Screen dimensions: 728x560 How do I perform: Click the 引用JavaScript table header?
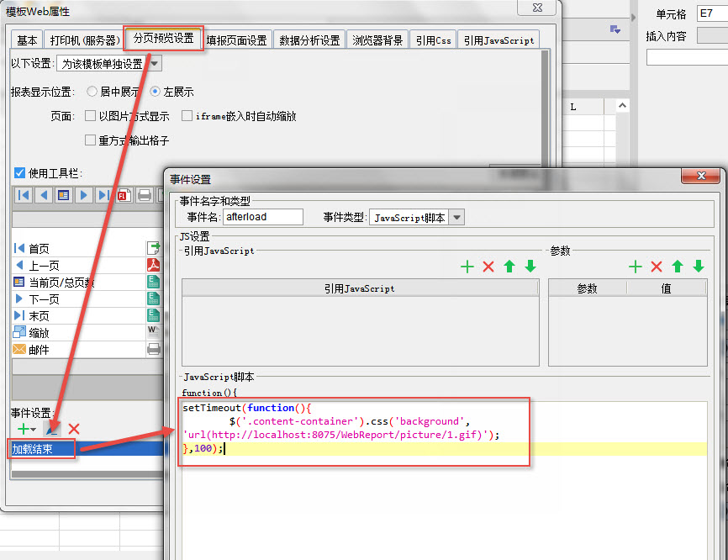tap(360, 288)
